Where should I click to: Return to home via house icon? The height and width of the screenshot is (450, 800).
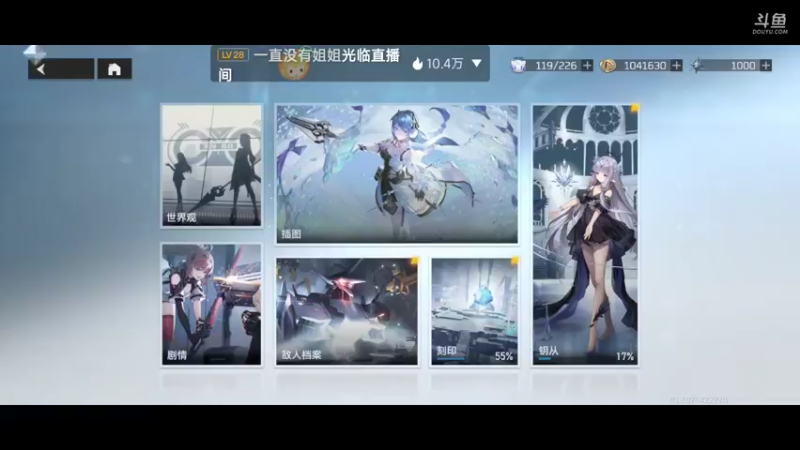[114, 69]
